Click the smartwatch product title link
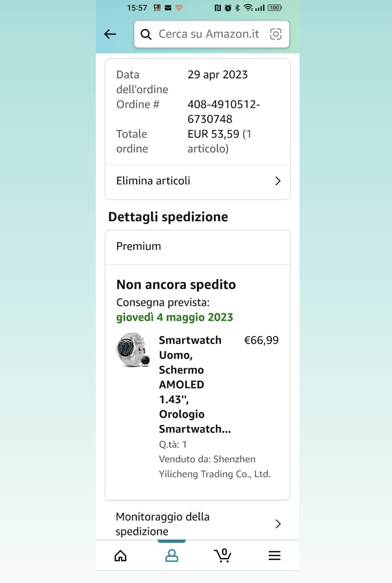 190,384
